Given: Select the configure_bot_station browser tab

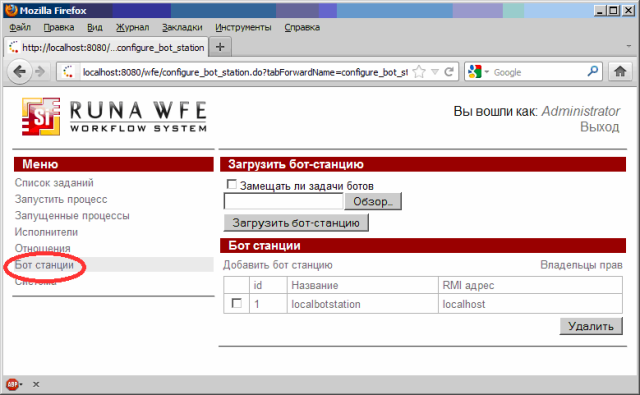Looking at the screenshot, I should pyautogui.click(x=106, y=47).
